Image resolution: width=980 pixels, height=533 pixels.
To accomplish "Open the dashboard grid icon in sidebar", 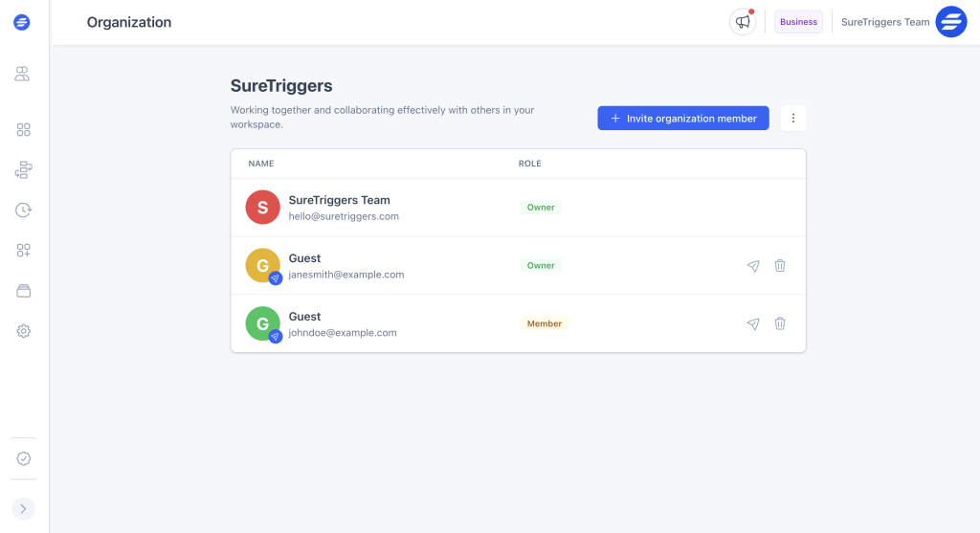I will click(24, 129).
